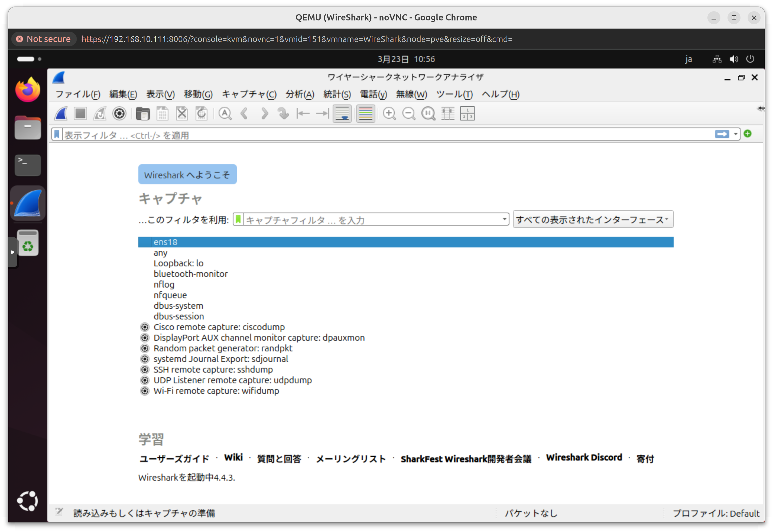Launch Firefox from the Ubuntu dock

[28, 90]
